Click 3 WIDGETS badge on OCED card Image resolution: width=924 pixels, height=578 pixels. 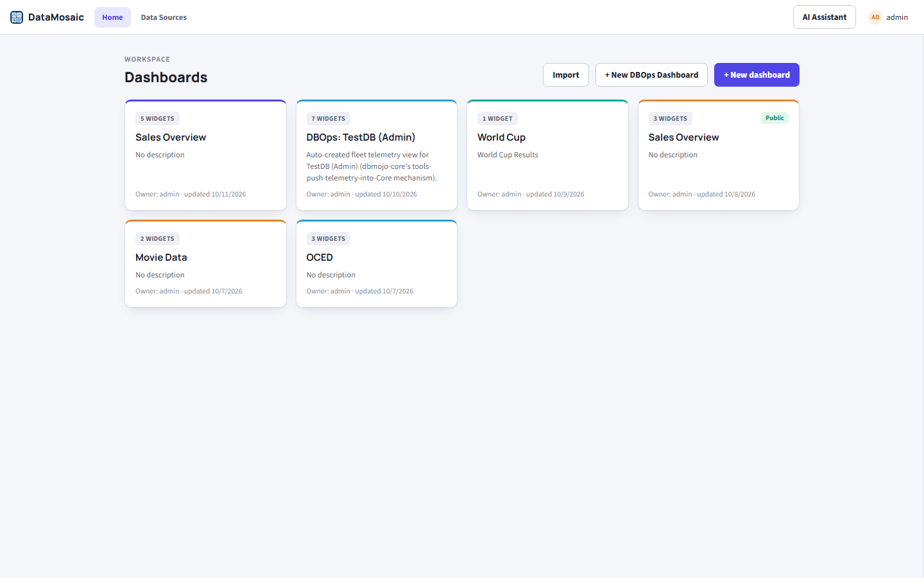tap(329, 239)
